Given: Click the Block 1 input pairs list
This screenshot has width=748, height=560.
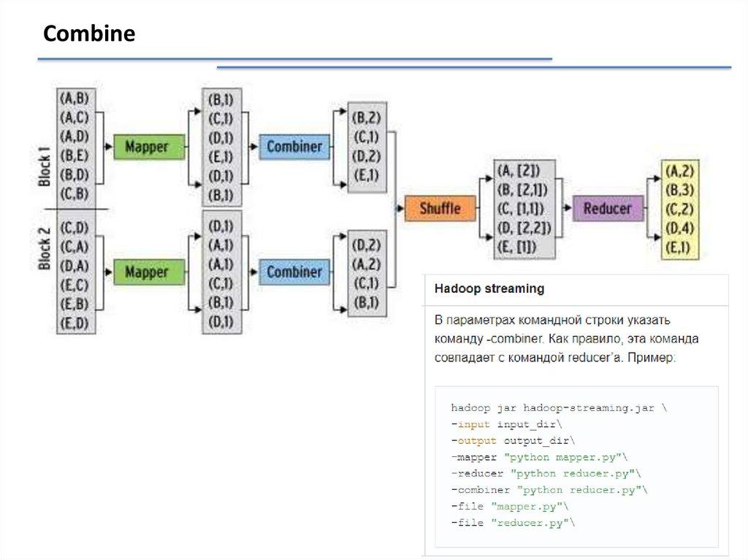Looking at the screenshot, I should point(75,147).
